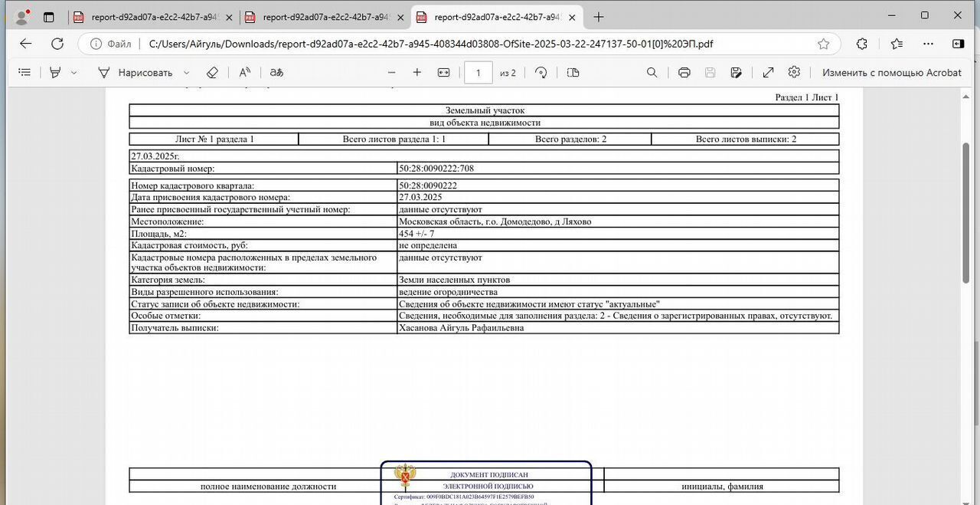
Task: Translate the PDF document
Action: click(x=276, y=72)
